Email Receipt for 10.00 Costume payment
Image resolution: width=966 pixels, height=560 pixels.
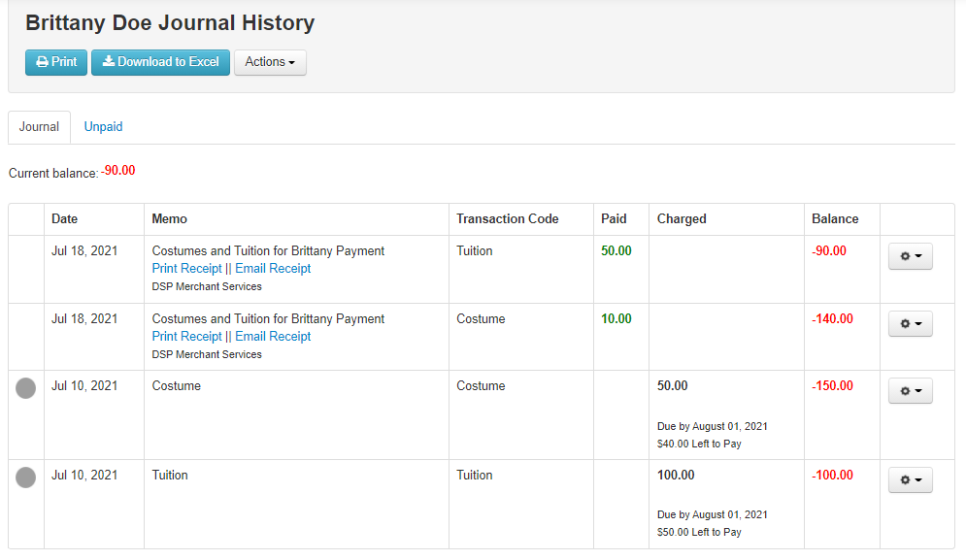click(273, 337)
